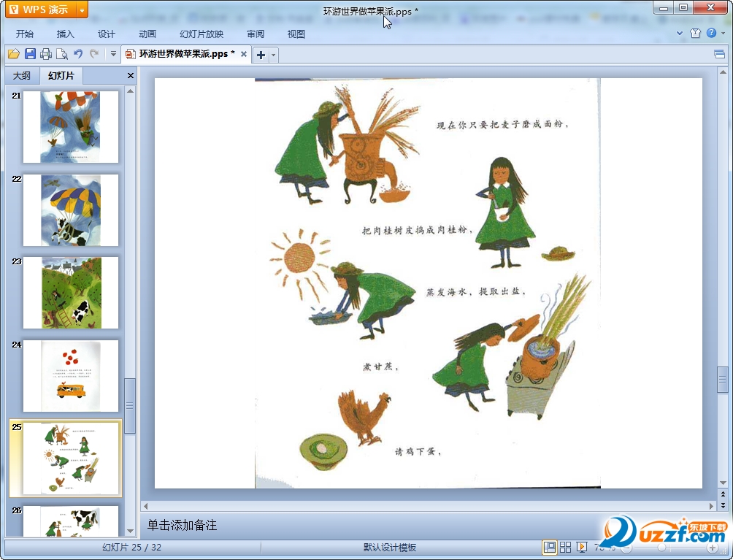The height and width of the screenshot is (560, 733).
Task: Click the editor vertical scroll down arrow
Action: (723, 483)
